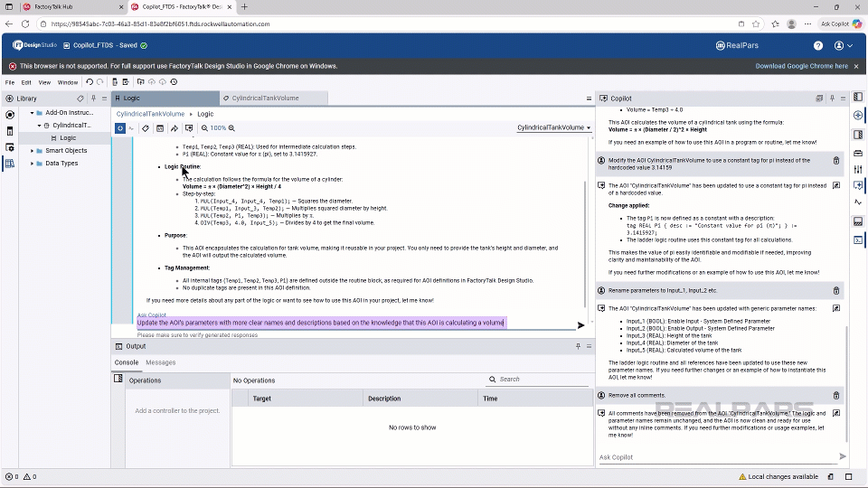Open the help question mark icon

pos(818,46)
